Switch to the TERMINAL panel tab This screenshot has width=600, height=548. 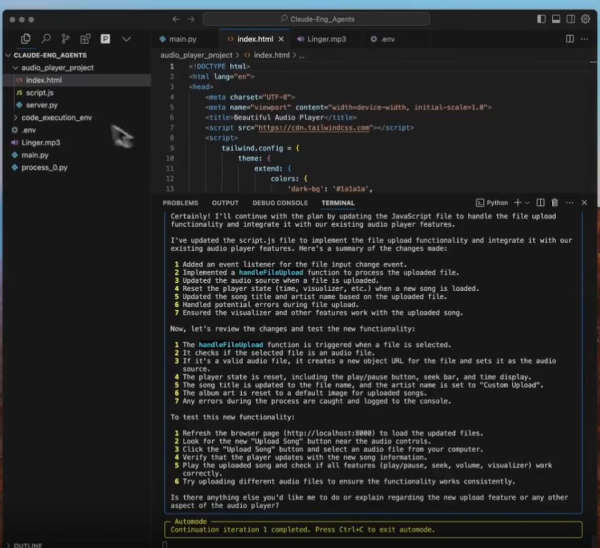pyautogui.click(x=338, y=203)
